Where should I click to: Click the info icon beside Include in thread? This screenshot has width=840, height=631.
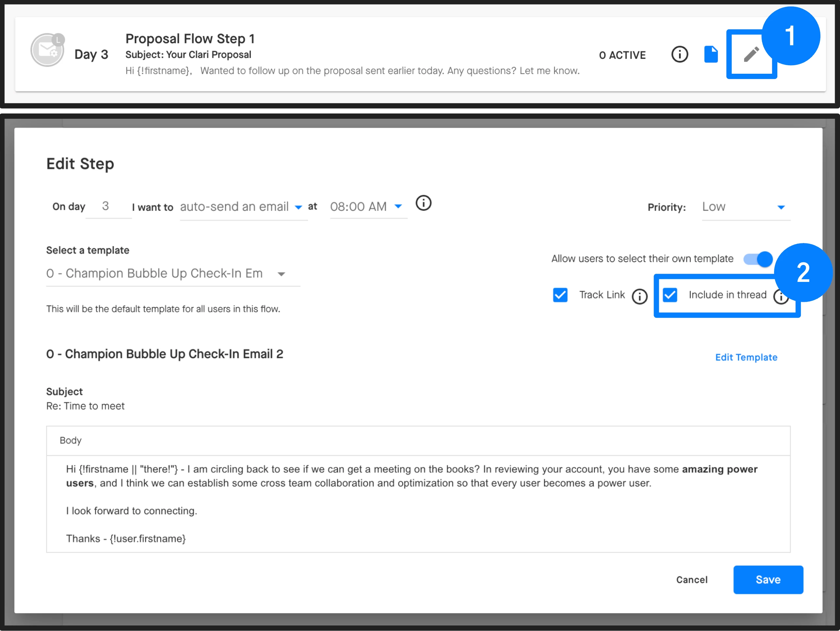781,297
